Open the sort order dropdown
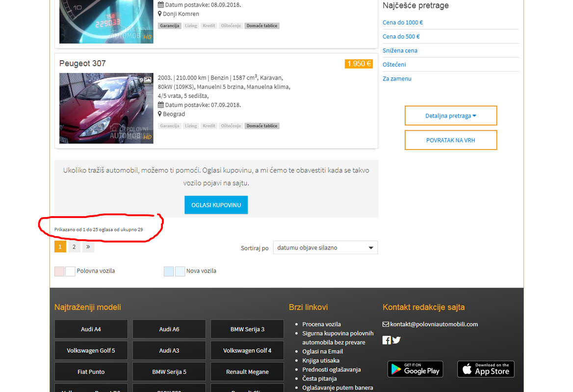Viewport: 573px width, 392px height. [x=325, y=247]
